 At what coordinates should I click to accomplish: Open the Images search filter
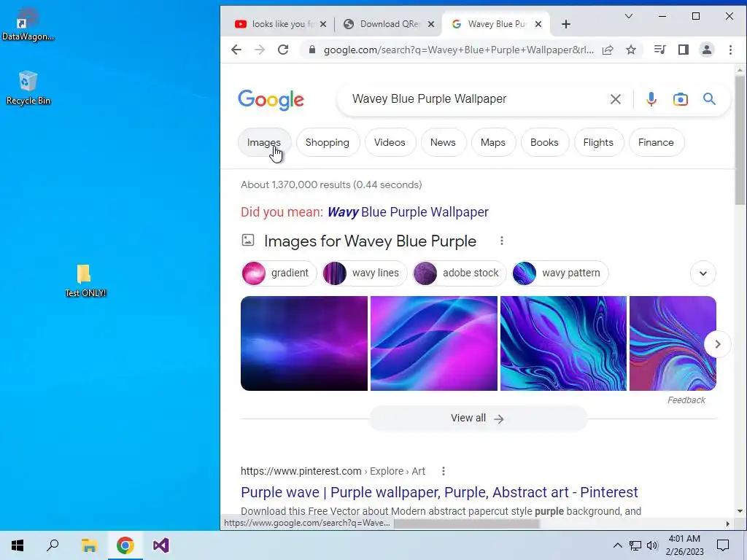[264, 142]
